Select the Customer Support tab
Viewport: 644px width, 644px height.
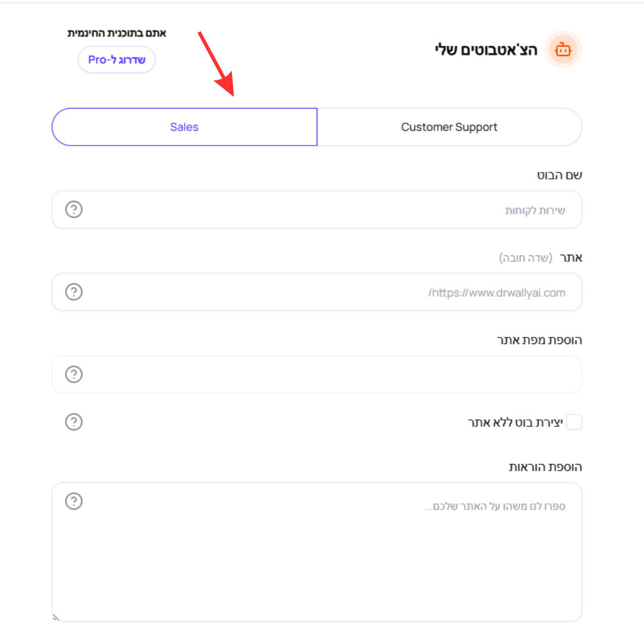click(450, 127)
